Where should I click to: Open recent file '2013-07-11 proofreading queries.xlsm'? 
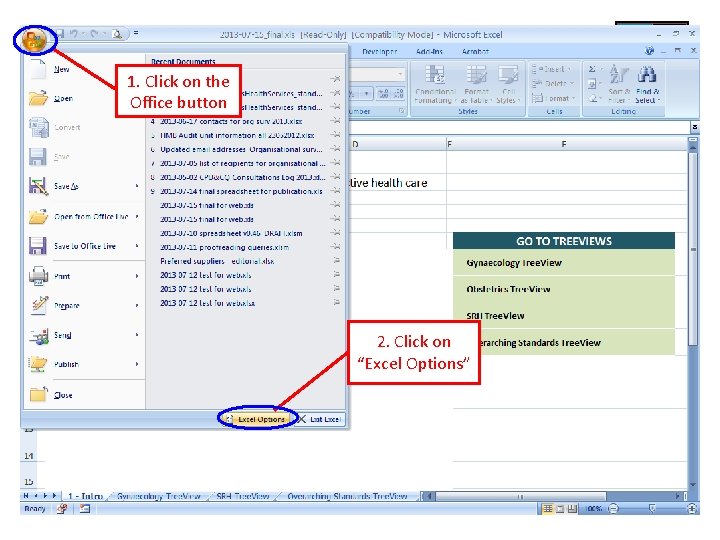point(224,247)
